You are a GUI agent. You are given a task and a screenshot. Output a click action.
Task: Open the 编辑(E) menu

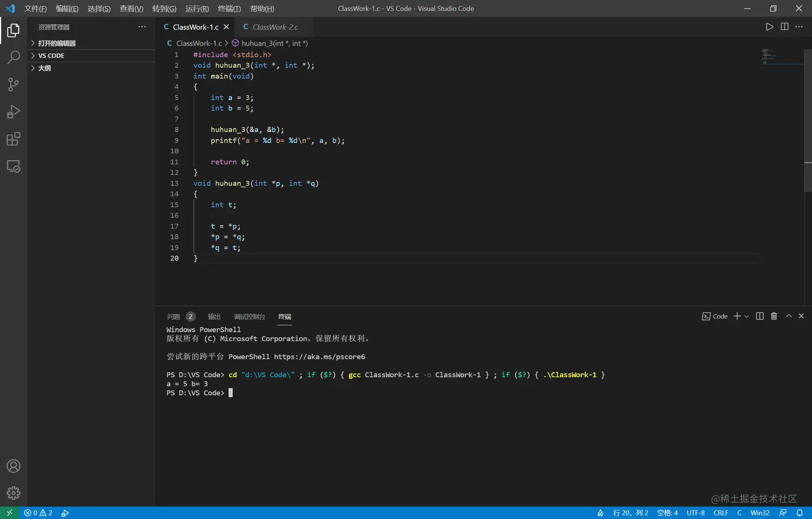67,9
